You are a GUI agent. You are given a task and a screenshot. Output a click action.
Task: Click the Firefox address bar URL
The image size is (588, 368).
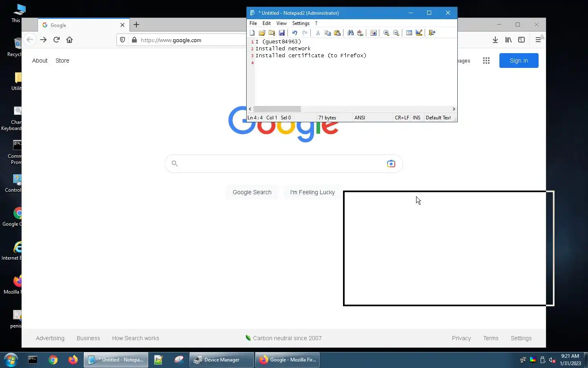171,40
